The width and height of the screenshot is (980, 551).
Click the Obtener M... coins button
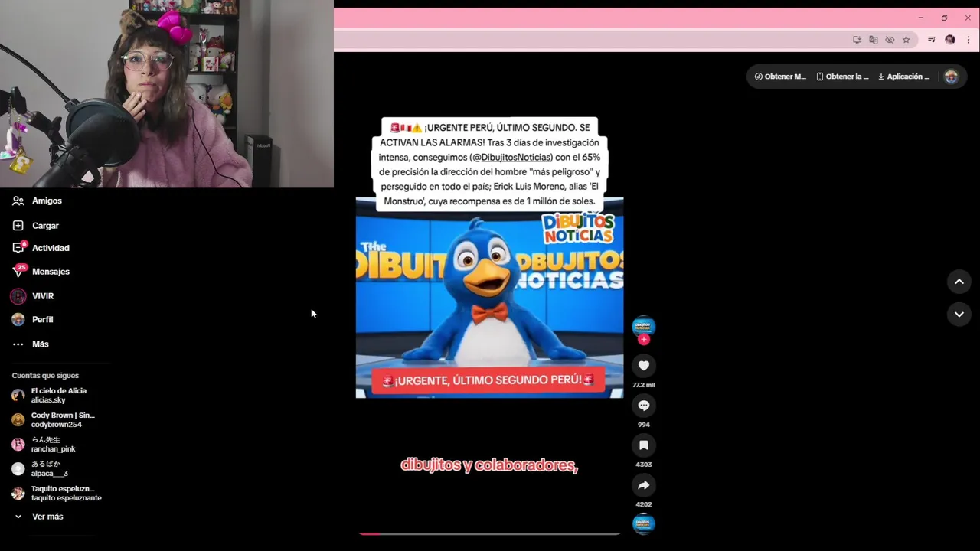[x=780, y=77]
